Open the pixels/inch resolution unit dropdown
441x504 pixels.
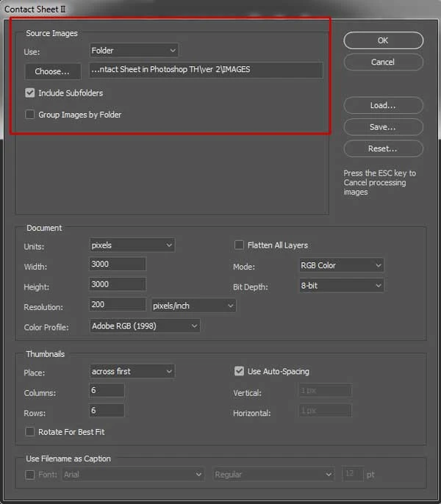pyautogui.click(x=193, y=306)
